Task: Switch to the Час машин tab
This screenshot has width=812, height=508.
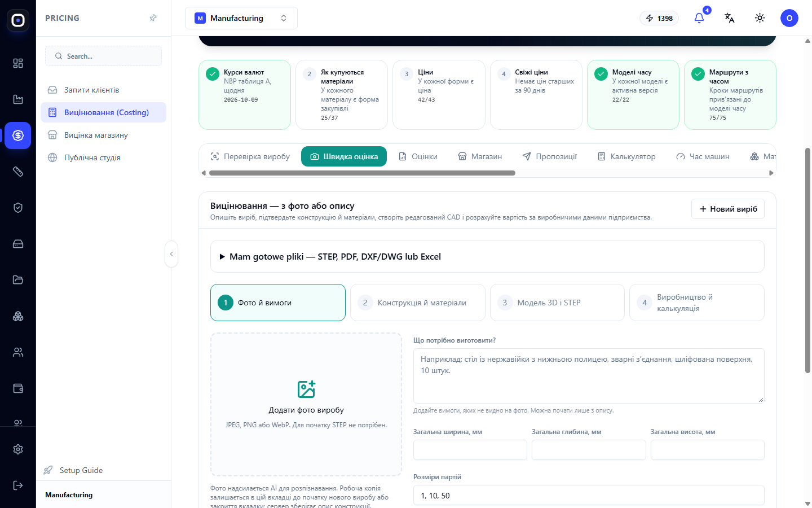Action: tap(703, 156)
